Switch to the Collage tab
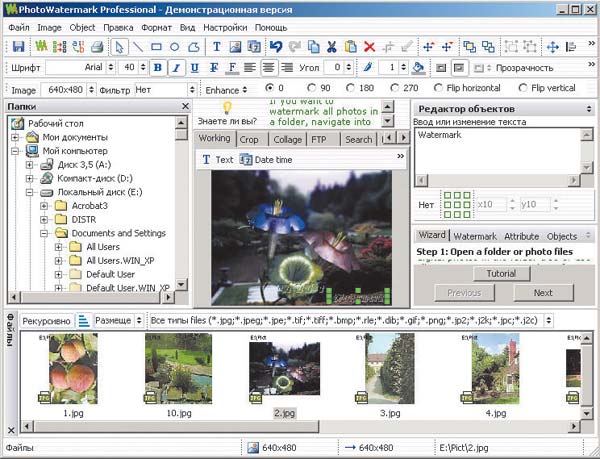The height and width of the screenshot is (459, 600). coord(288,140)
